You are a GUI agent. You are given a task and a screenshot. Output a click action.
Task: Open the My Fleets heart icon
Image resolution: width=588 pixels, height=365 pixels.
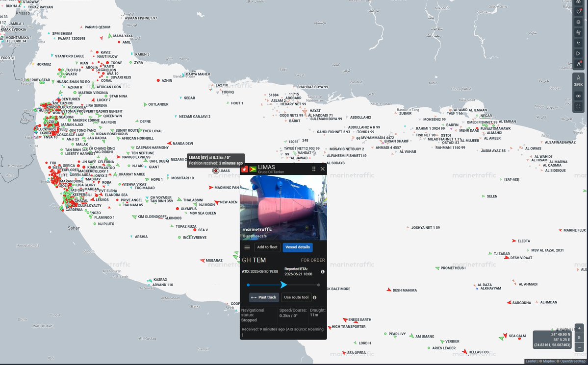(x=579, y=12)
